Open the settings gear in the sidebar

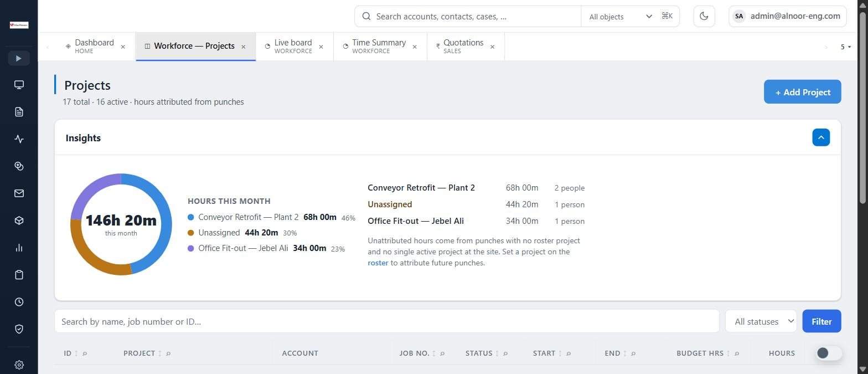coord(19,365)
